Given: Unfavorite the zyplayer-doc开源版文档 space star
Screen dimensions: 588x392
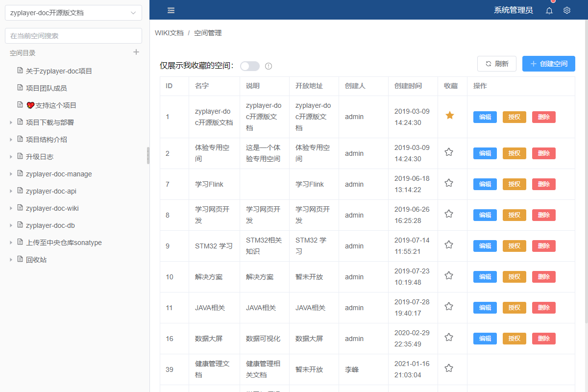Looking at the screenshot, I should [449, 116].
